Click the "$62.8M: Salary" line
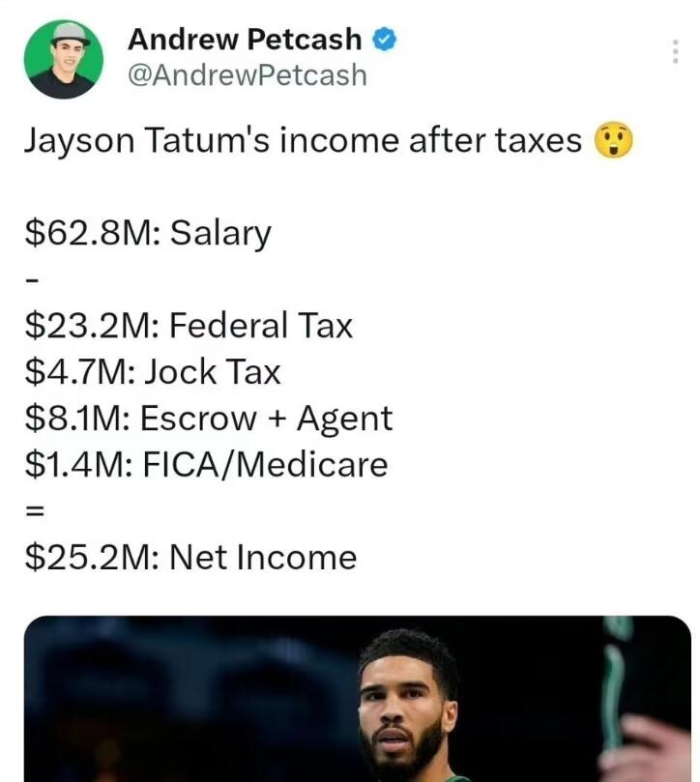The width and height of the screenshot is (700, 782). coord(148,234)
